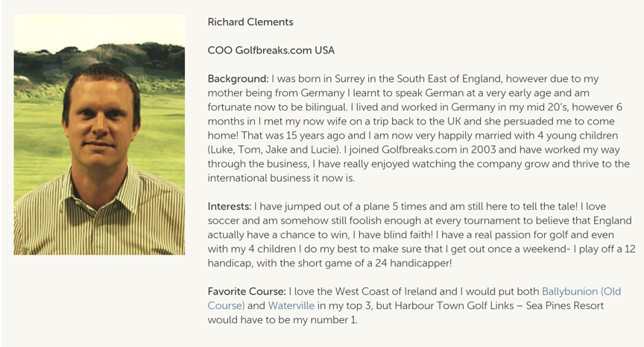Open the Waterville course link
The width and height of the screenshot is (644, 347).
[x=291, y=305]
